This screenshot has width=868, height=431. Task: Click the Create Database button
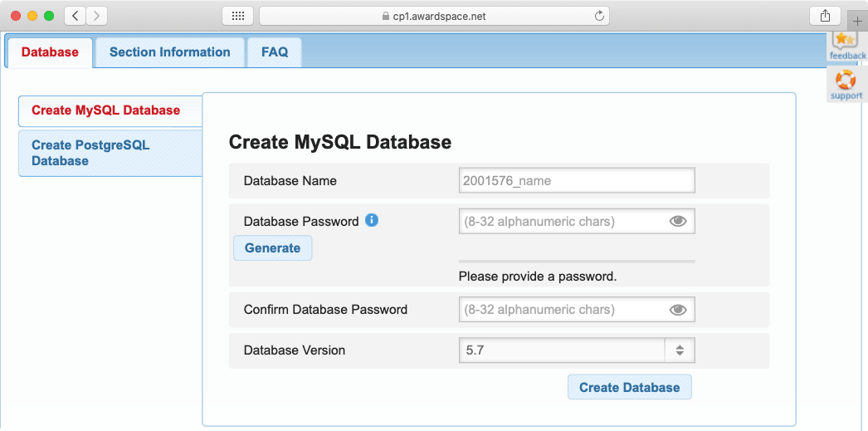pos(629,387)
